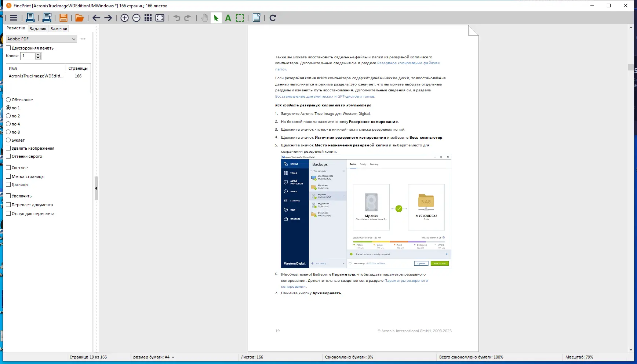This screenshot has height=364, width=637.
Task: Open the Adobe PDF printer dropdown
Action: click(x=41, y=39)
